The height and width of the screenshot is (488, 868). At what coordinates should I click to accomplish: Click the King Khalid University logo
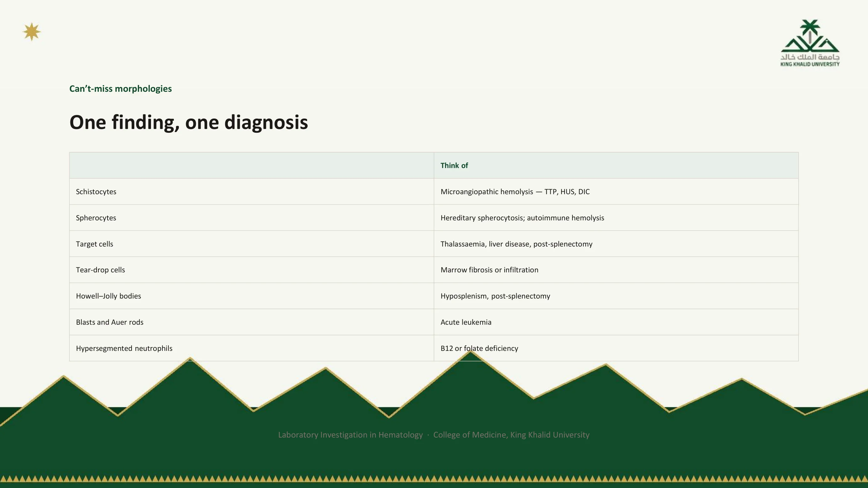pos(810,43)
